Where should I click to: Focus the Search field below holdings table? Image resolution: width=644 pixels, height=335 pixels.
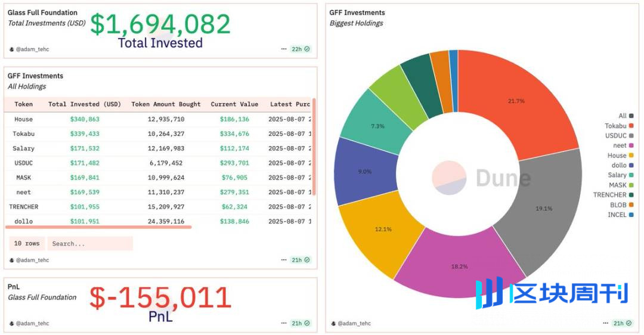pos(90,243)
